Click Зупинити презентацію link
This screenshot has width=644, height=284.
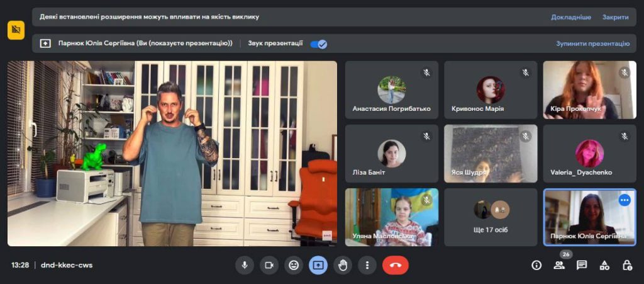point(592,44)
